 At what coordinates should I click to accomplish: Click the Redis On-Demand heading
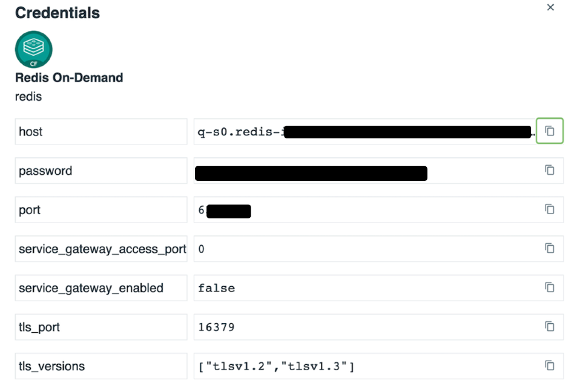[x=69, y=77]
